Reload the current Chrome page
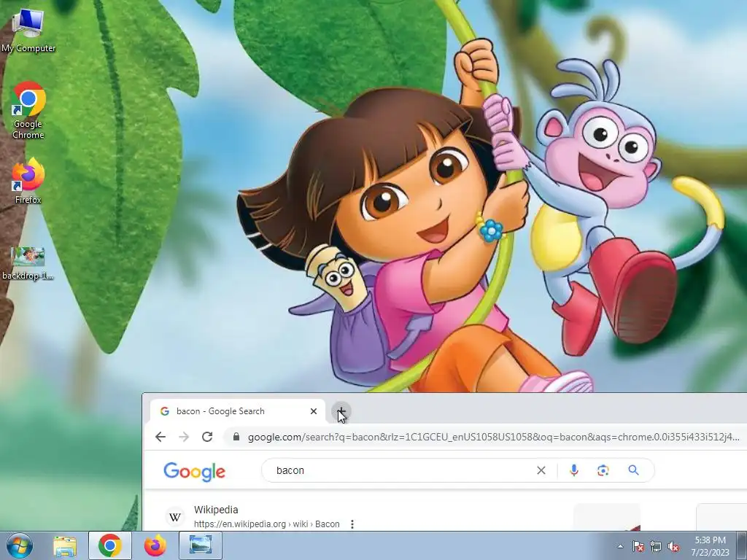The image size is (747, 560). pyautogui.click(x=207, y=437)
